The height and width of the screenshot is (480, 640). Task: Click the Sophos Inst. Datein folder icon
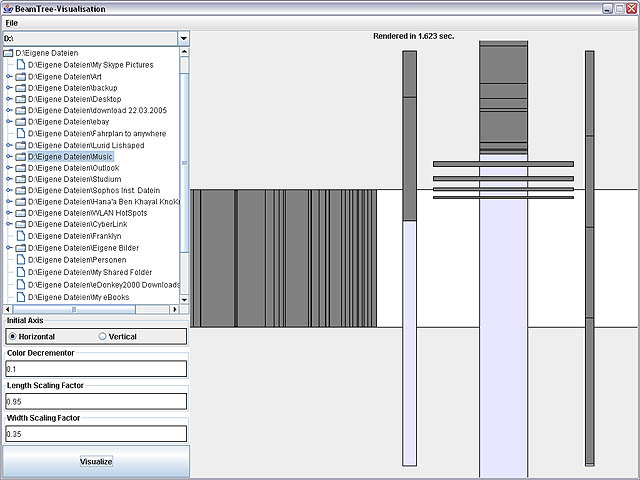pyautogui.click(x=20, y=190)
